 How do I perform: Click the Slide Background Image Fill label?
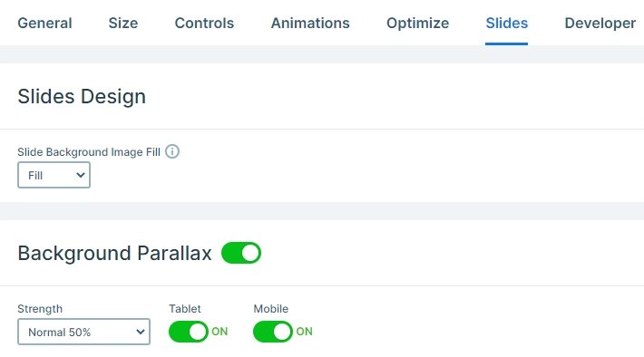pos(89,152)
